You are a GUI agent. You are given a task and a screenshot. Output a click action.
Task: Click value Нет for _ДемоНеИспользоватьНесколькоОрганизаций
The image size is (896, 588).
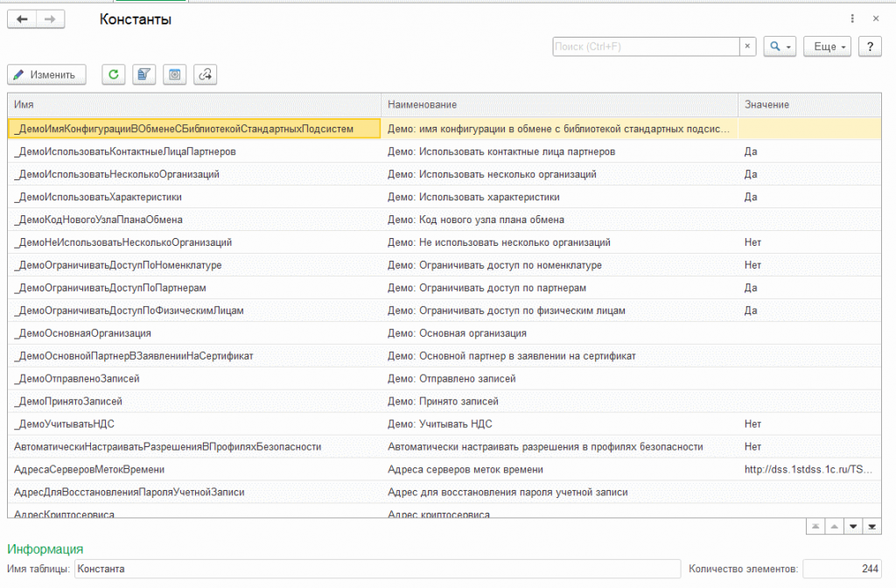[x=752, y=242]
